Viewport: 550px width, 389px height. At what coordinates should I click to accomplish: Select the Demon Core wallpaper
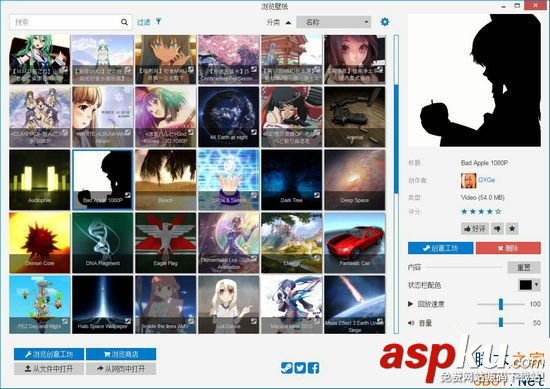pos(40,243)
